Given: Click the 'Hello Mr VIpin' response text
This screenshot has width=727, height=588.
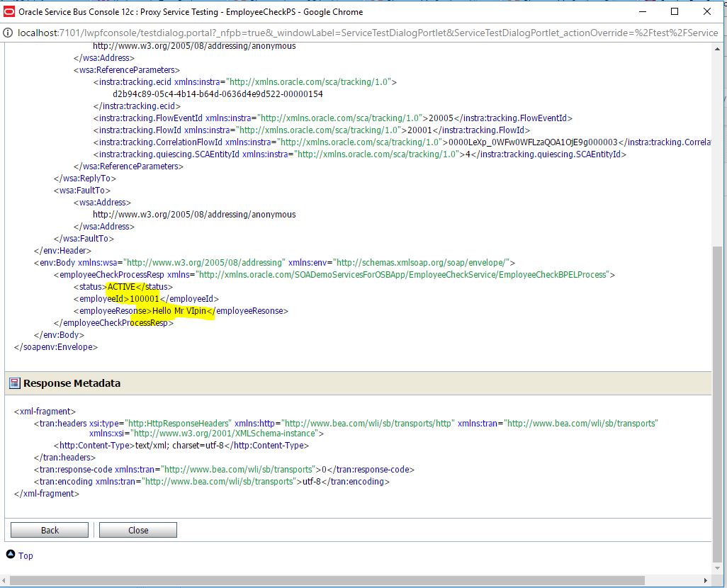Looking at the screenshot, I should [x=179, y=311].
